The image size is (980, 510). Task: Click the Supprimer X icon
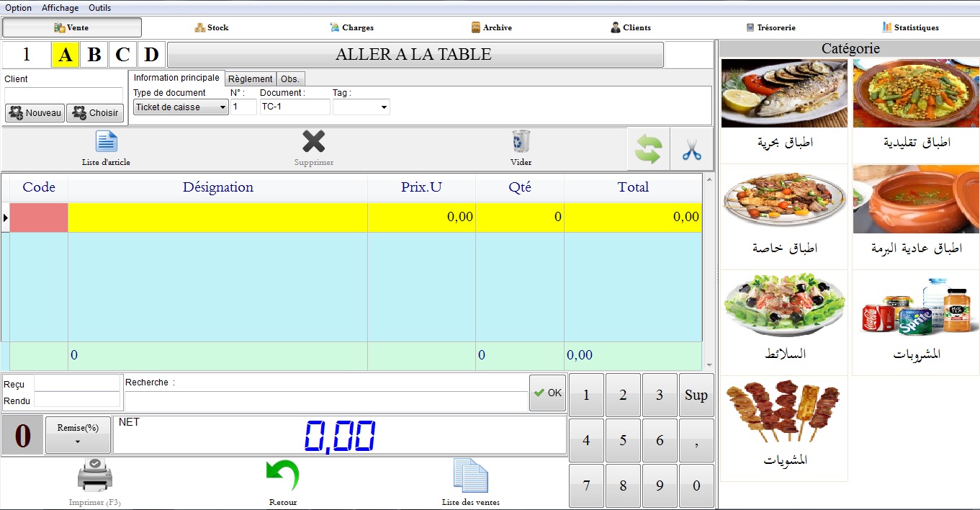[x=313, y=142]
